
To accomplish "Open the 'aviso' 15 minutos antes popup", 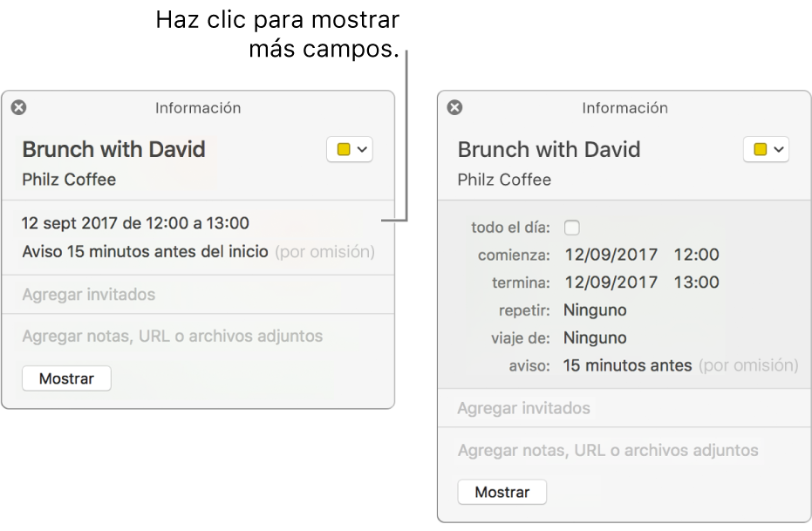I will [627, 365].
